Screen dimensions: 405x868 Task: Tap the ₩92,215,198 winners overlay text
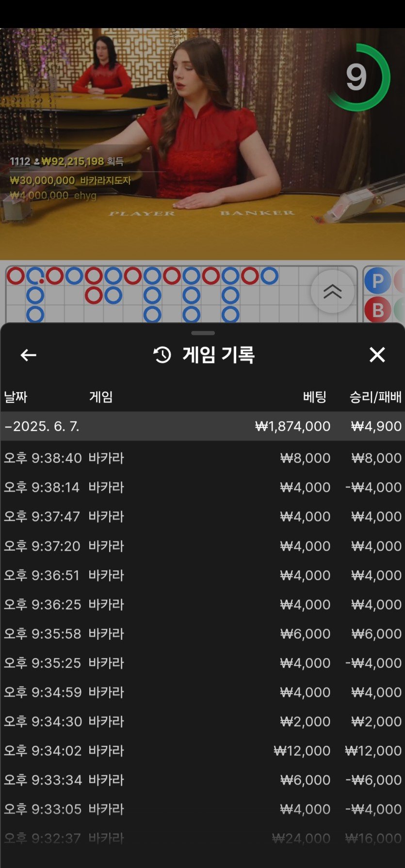pos(73,161)
